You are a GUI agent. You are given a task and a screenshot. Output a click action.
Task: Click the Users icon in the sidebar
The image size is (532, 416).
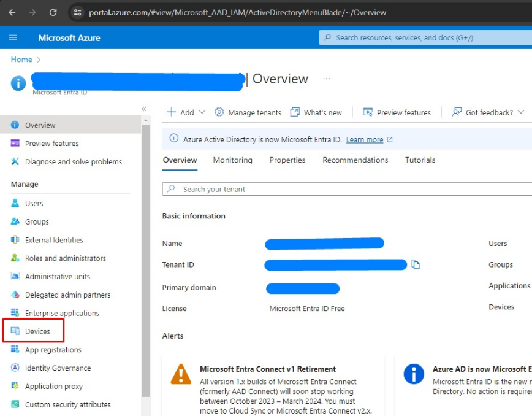click(x=15, y=203)
